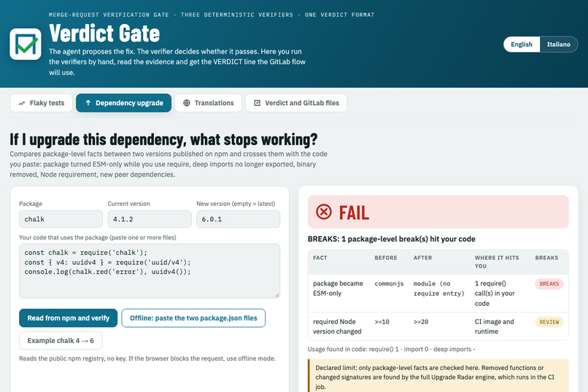Focus the Current version field 4.1.2
The image size is (588, 392).
click(150, 219)
